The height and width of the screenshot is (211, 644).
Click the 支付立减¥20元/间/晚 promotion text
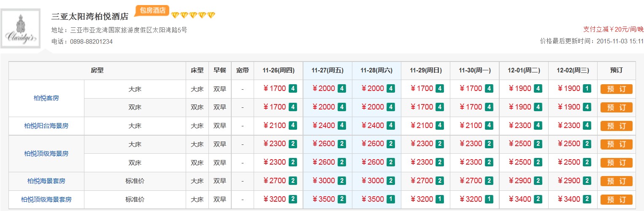tap(613, 29)
